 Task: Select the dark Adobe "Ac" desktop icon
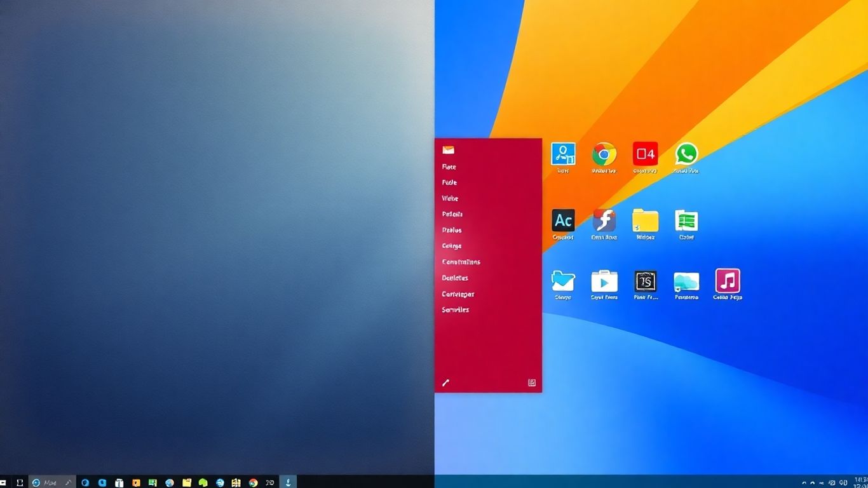click(562, 220)
